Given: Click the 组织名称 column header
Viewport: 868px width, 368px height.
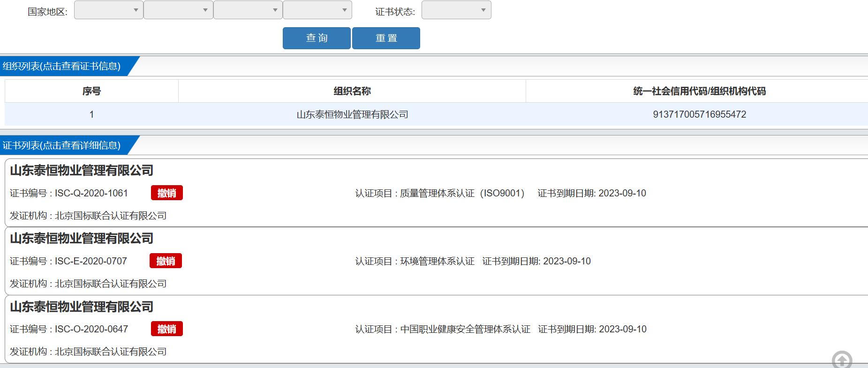Looking at the screenshot, I should point(352,91).
